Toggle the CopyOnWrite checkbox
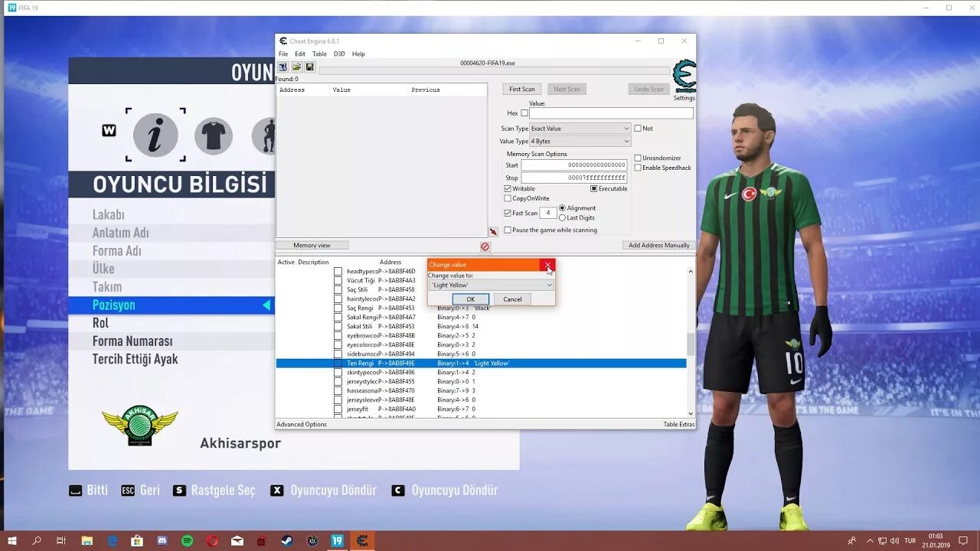Image resolution: width=980 pixels, height=551 pixels. (508, 198)
